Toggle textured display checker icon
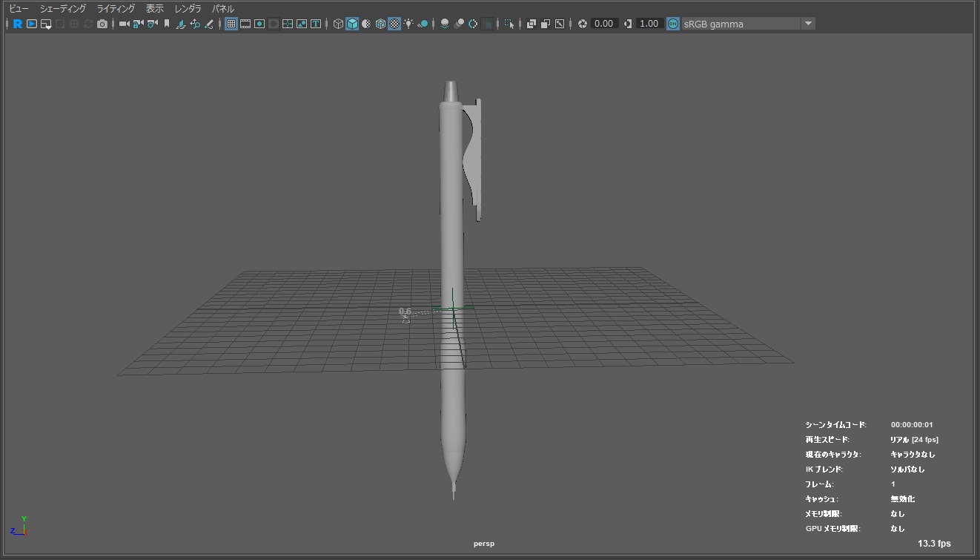980x560 pixels. click(x=394, y=24)
